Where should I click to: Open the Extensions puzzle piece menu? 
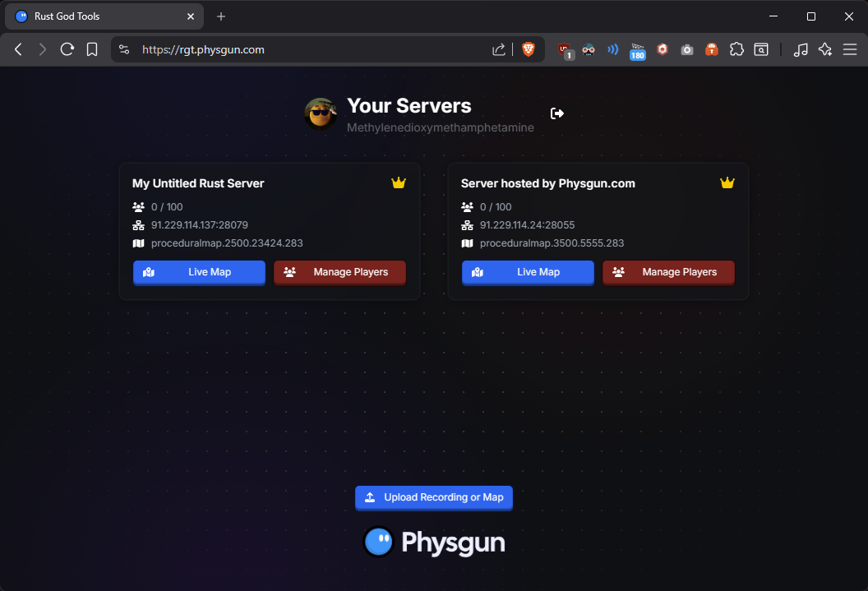(736, 49)
